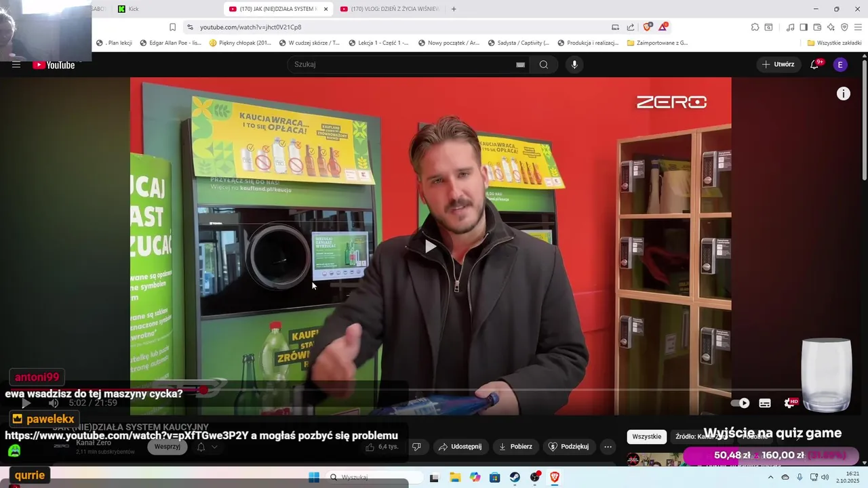
Task: Click the address bar URL
Action: click(250, 27)
